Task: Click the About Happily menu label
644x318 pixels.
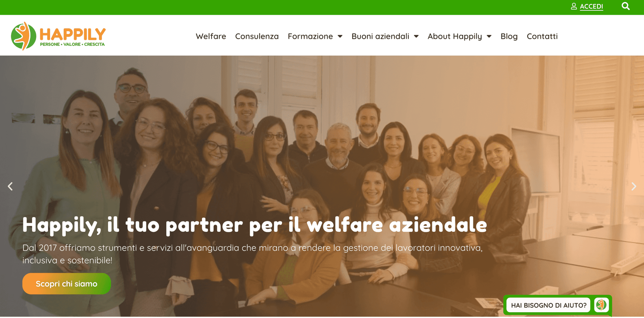Action: pyautogui.click(x=455, y=36)
